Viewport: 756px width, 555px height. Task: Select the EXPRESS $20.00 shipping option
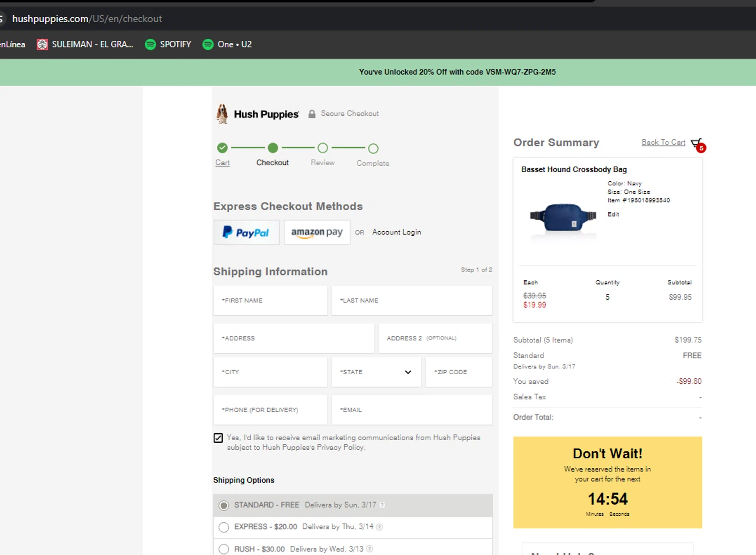click(x=224, y=527)
